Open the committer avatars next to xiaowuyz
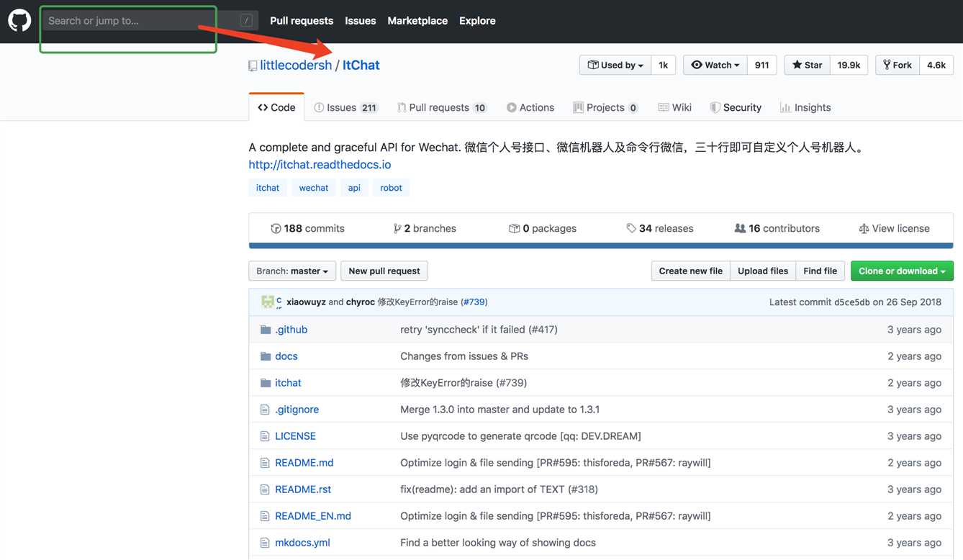The width and height of the screenshot is (963, 560). click(271, 302)
